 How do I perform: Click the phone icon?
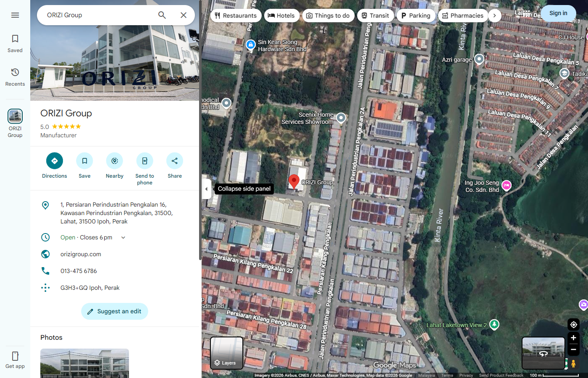click(x=45, y=271)
